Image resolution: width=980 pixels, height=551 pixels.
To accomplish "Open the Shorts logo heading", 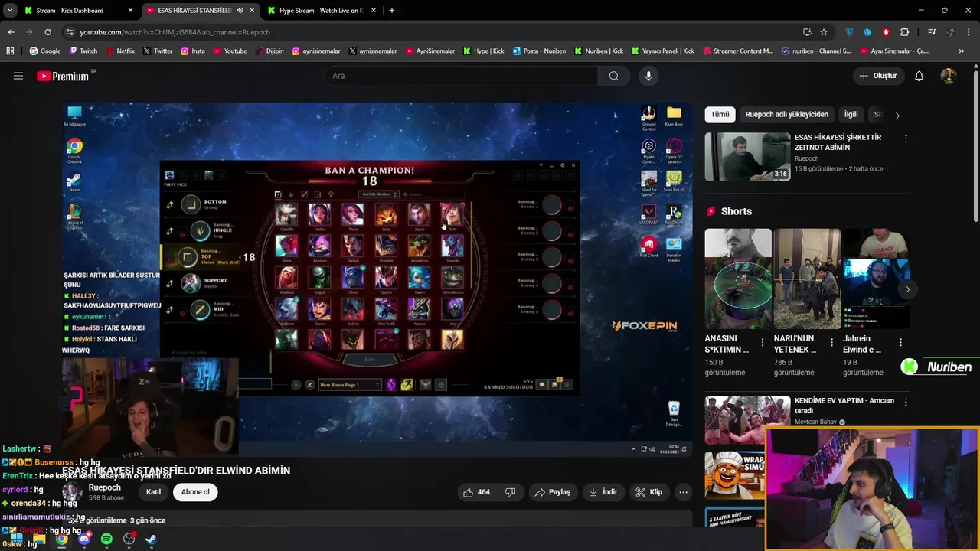I will (x=729, y=211).
